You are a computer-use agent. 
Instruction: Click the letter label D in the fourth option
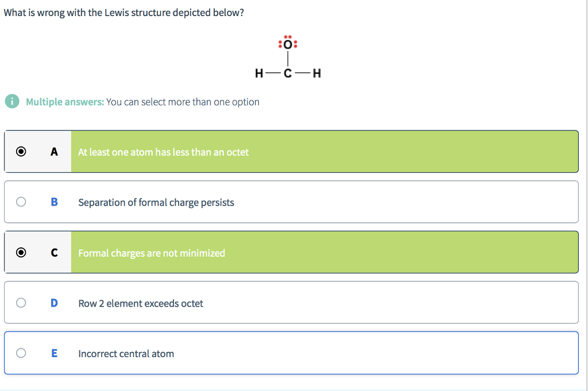54,303
